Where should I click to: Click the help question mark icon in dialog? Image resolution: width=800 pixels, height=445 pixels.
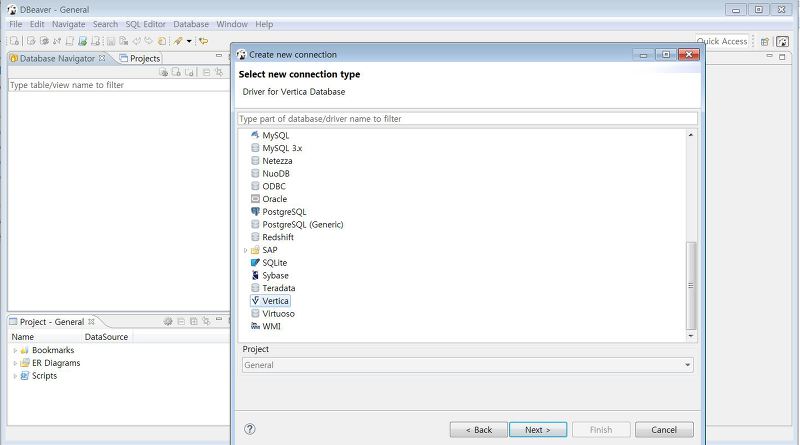[249, 429]
